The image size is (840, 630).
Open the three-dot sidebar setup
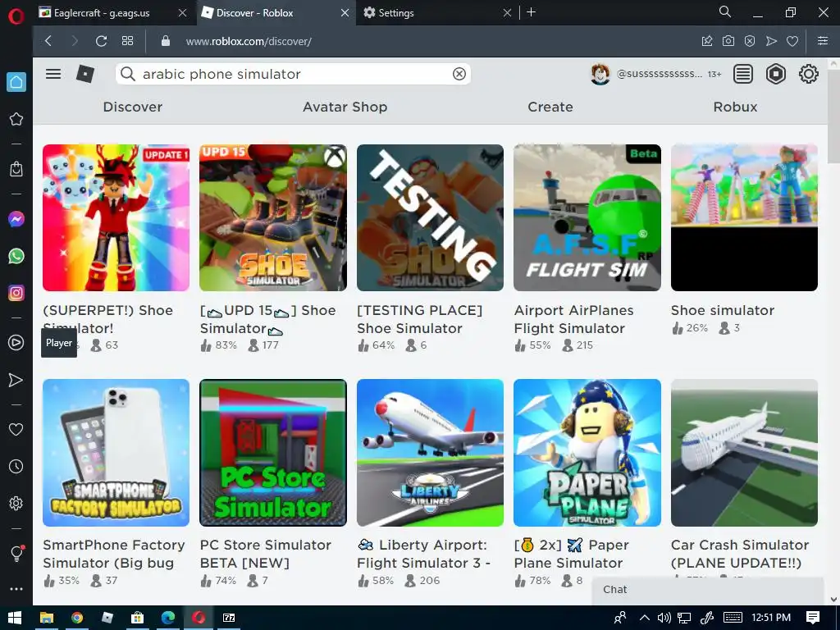coord(16,589)
